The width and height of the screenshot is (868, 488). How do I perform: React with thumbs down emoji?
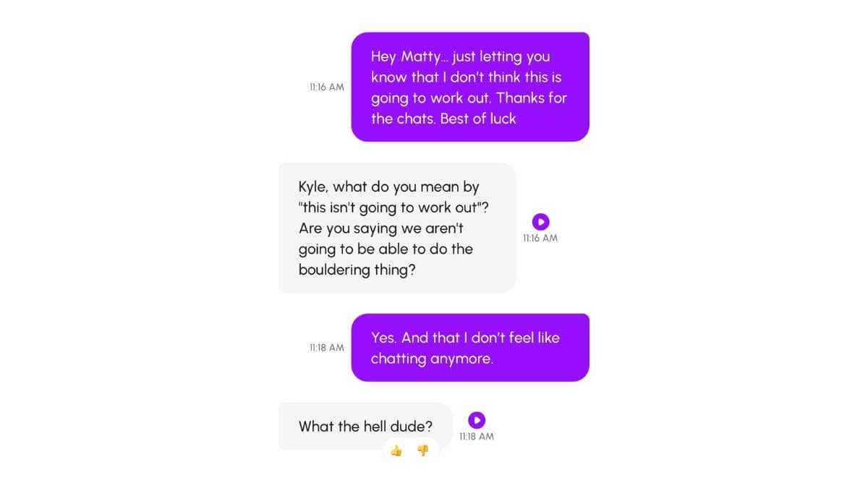[423, 450]
